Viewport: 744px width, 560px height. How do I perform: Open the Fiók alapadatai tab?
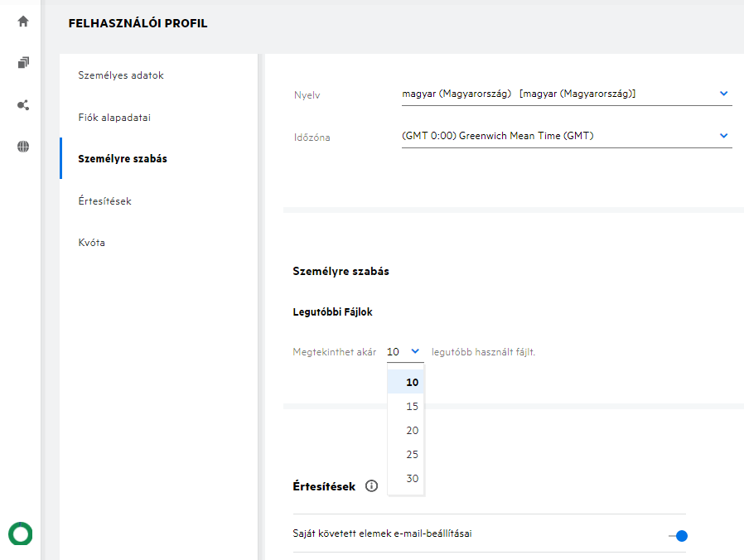tap(114, 118)
